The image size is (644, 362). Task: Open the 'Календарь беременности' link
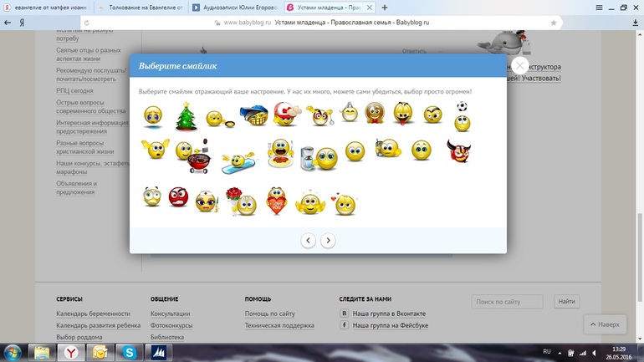pyautogui.click(x=93, y=314)
